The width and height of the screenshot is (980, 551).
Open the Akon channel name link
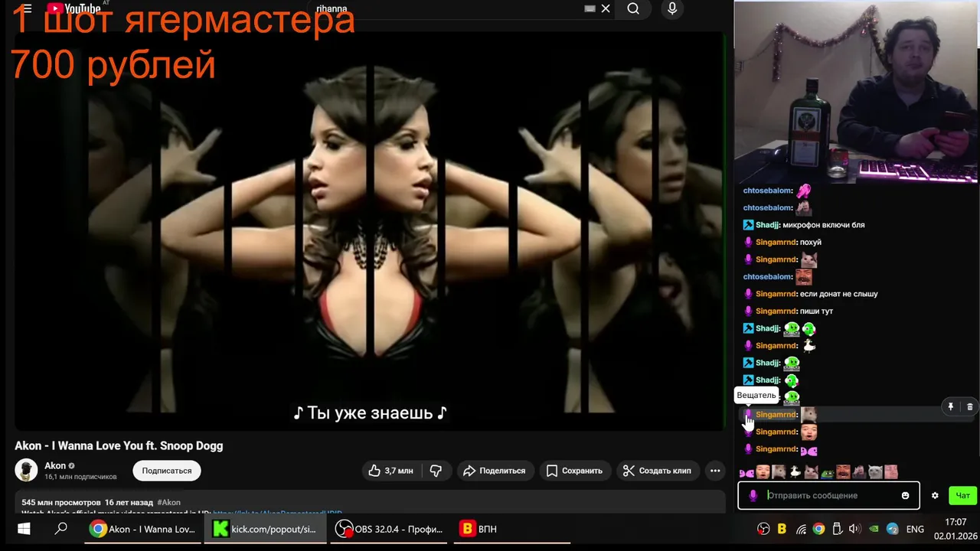(55, 465)
